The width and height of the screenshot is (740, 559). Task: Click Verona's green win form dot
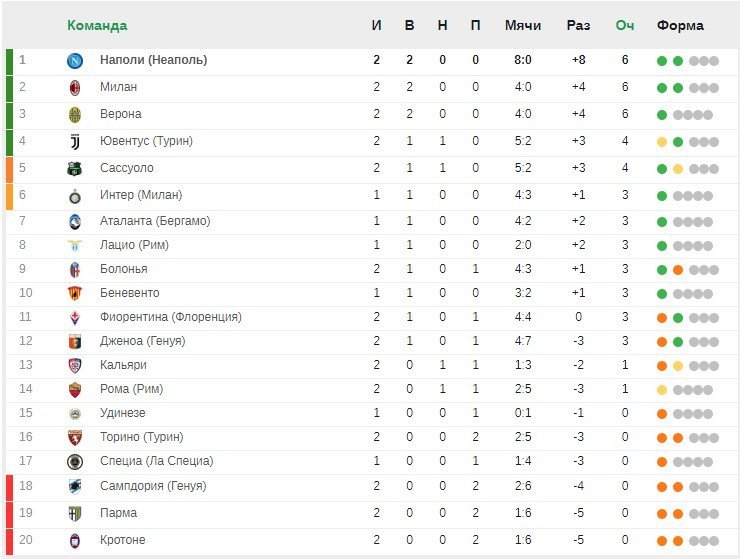662,115
